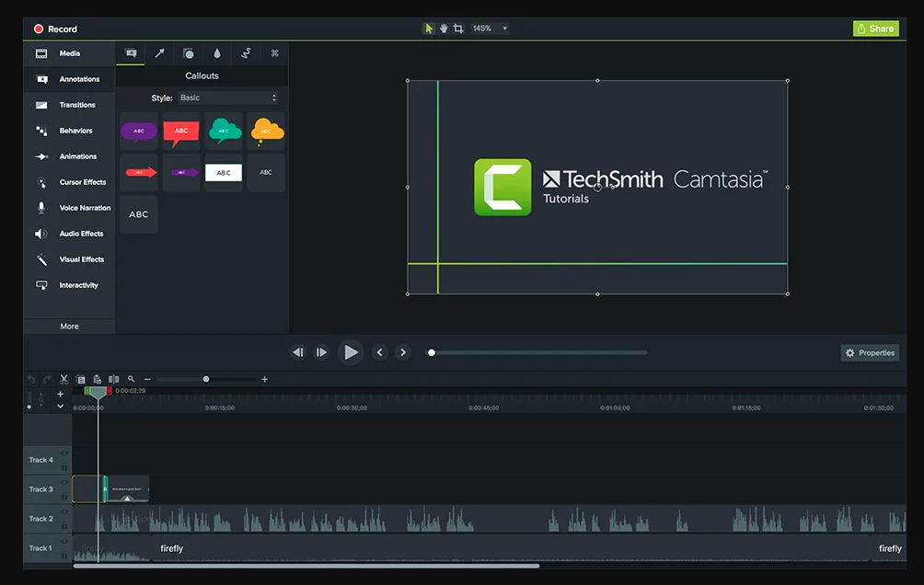Open the Interactivity tab
Viewport: 924px width, 585px height.
69,285
